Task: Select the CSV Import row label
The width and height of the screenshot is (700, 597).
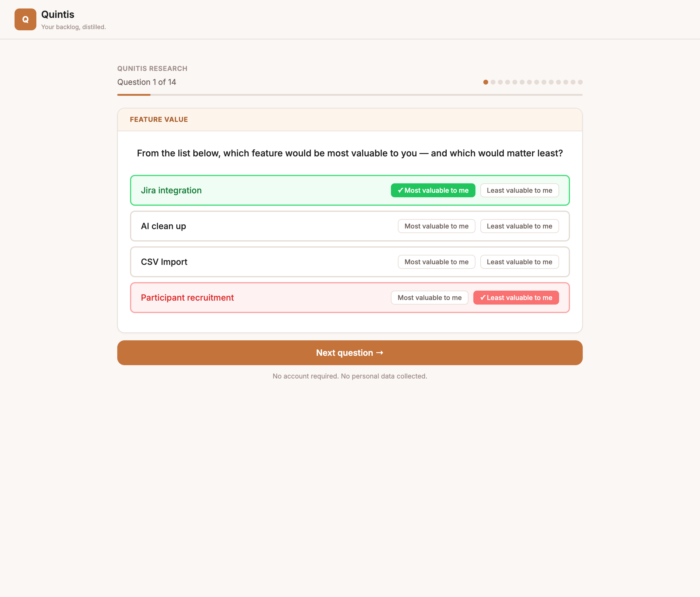Action: pyautogui.click(x=164, y=262)
